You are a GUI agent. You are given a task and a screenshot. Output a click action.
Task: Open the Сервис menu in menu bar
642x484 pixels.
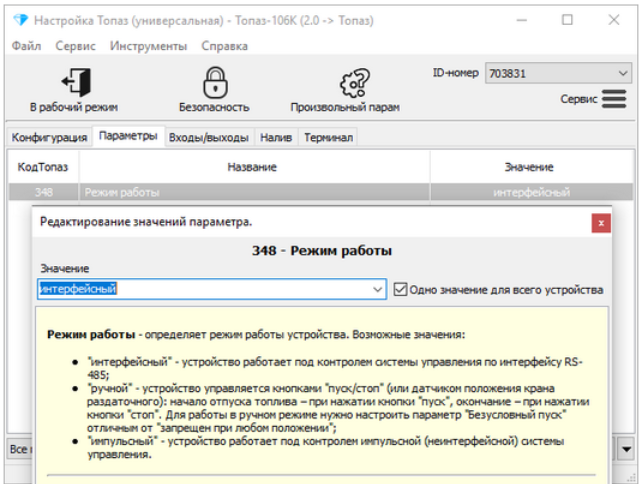point(75,46)
